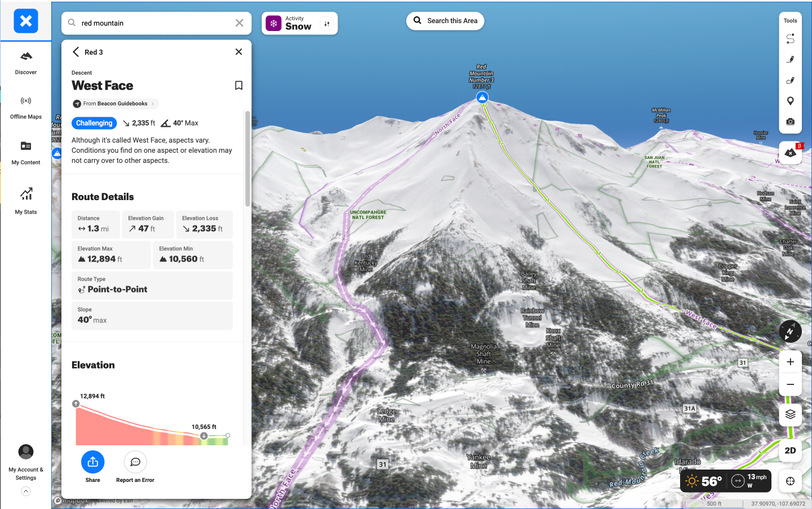
Task: Center map on my location
Action: [x=790, y=481]
